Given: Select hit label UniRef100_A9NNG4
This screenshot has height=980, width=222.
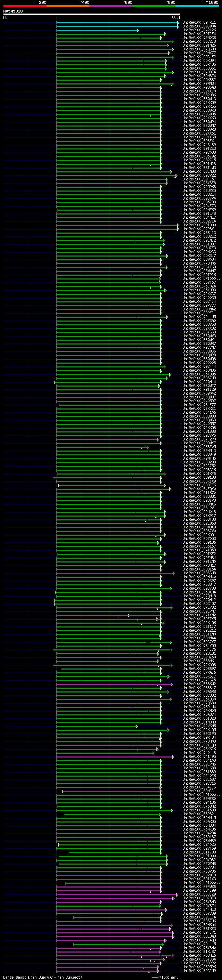Looking at the screenshot, I should click(x=199, y=84).
